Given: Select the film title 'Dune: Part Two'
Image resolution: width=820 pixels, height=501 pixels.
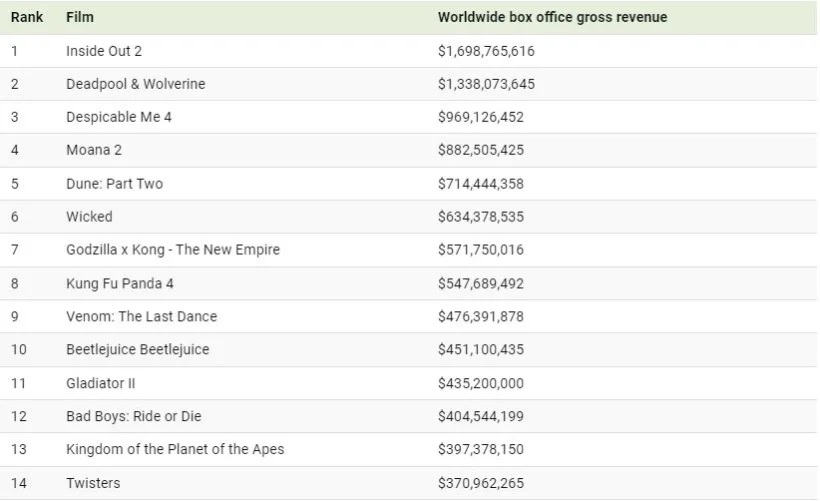Looking at the screenshot, I should [x=115, y=184].
